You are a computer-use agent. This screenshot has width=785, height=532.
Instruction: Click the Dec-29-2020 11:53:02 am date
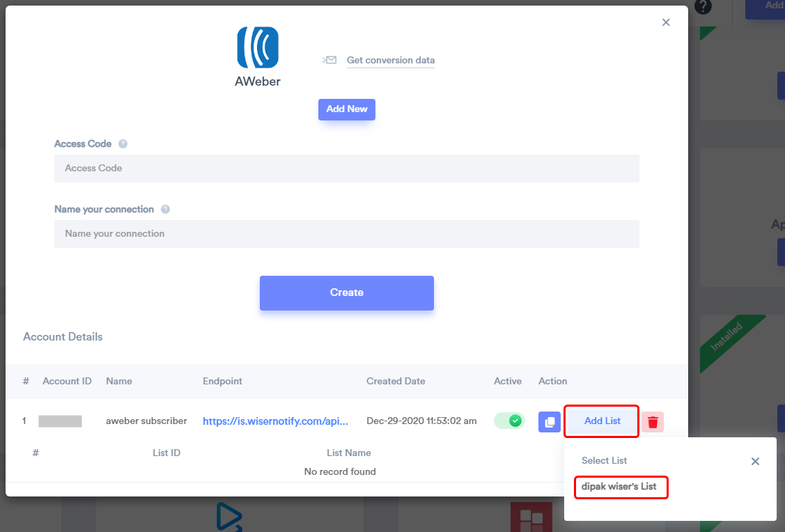point(421,421)
